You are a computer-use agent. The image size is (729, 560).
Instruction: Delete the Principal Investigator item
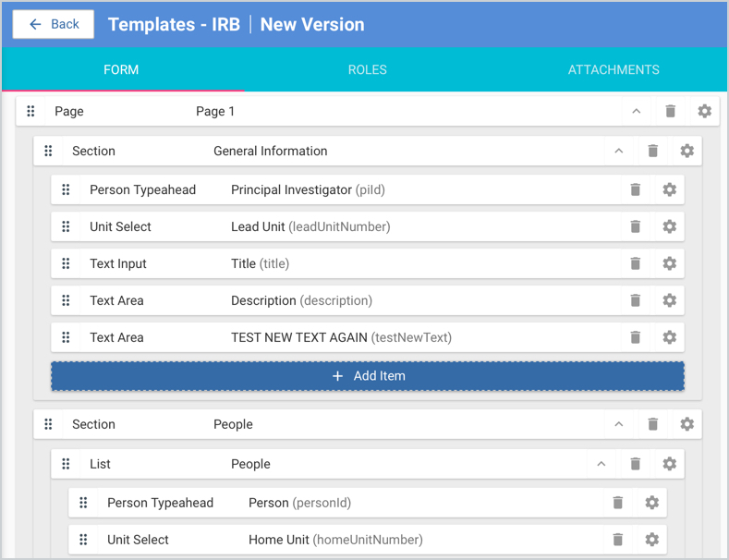[x=635, y=189]
